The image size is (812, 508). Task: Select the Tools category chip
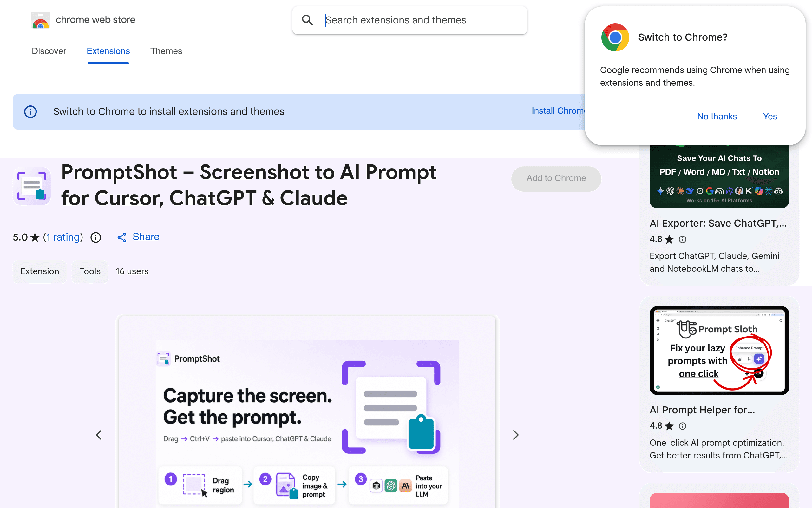pyautogui.click(x=90, y=271)
